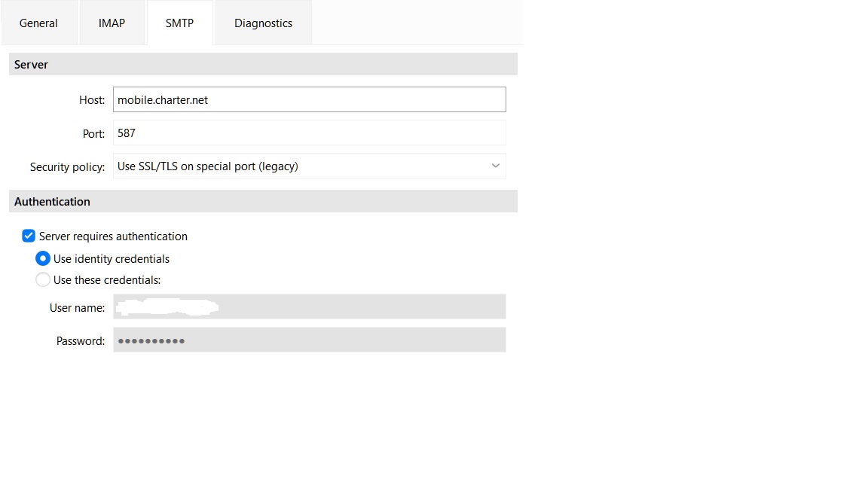868x488 pixels.
Task: Click the 'User name:' label
Action: 77,307
